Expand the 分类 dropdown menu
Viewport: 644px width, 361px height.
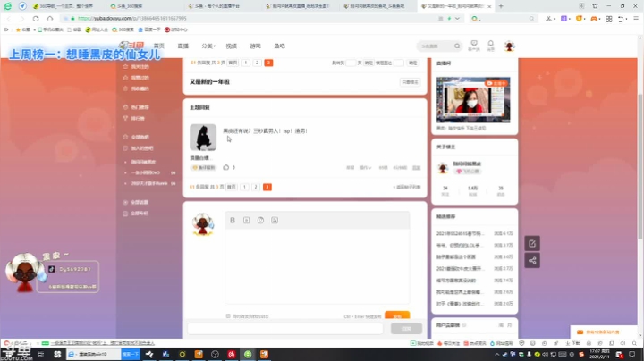[208, 46]
